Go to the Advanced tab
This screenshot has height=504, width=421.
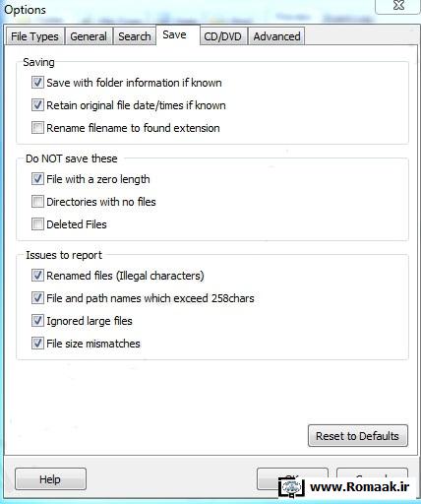pyautogui.click(x=276, y=36)
